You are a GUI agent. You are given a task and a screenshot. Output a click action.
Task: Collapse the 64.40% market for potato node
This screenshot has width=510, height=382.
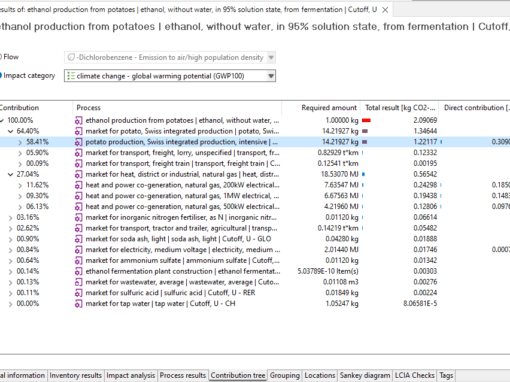point(10,131)
